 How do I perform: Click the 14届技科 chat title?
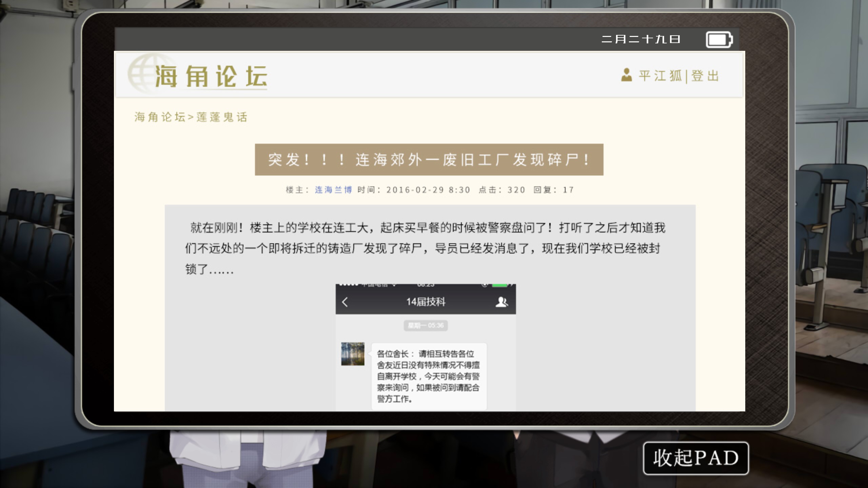426,302
